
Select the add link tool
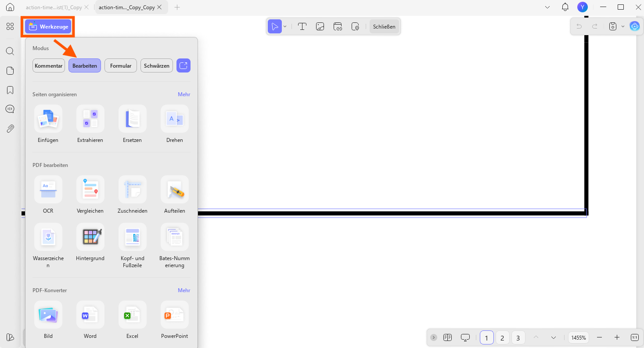(x=338, y=26)
